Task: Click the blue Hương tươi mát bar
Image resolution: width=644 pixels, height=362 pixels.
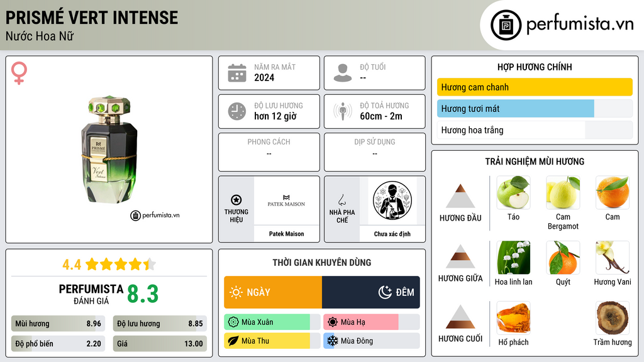Action: [516, 109]
